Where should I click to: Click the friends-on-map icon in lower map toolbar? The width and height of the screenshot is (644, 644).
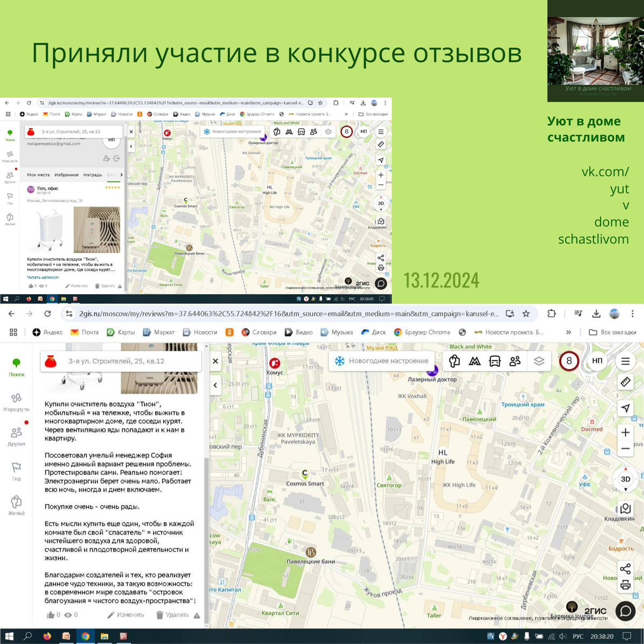(x=515, y=361)
